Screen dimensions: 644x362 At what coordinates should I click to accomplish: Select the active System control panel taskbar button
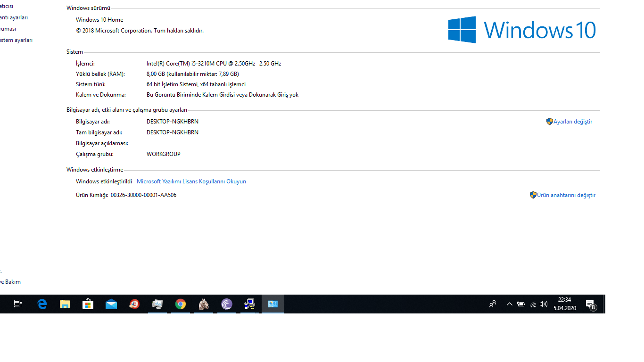(273, 304)
